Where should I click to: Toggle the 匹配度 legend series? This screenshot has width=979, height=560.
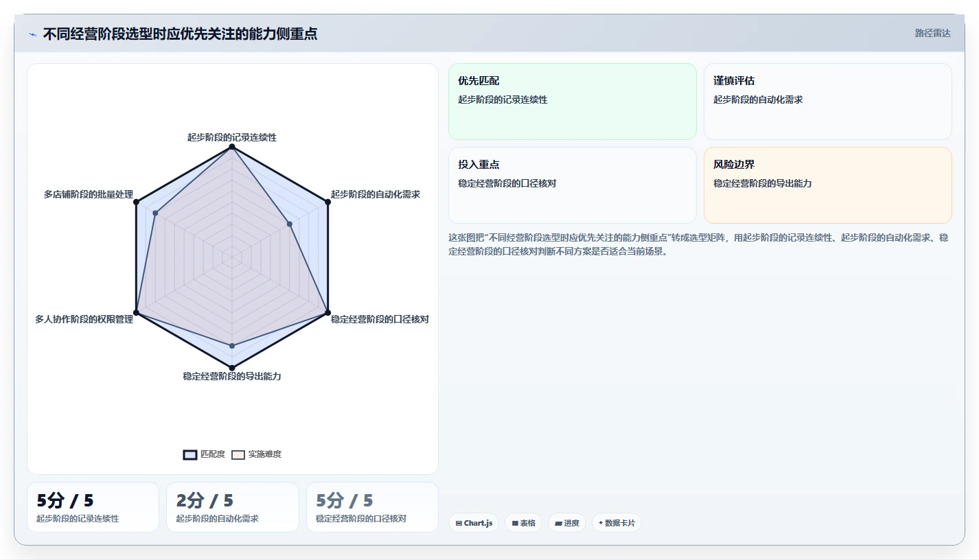(204, 454)
